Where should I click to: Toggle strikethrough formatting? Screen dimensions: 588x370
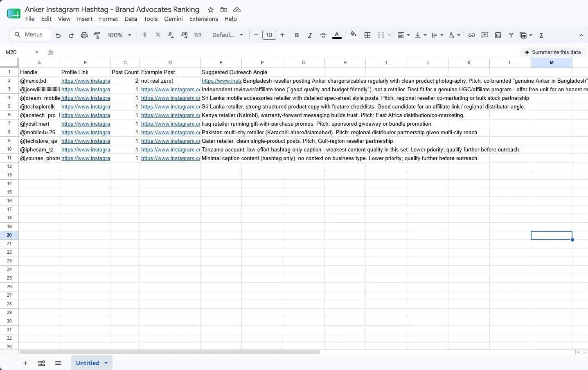(323, 35)
